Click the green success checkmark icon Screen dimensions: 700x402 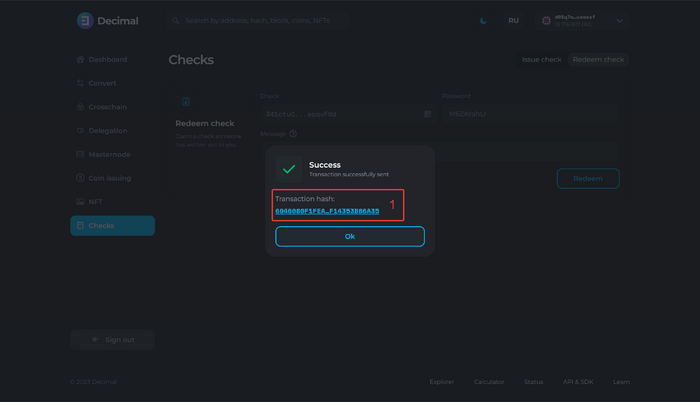point(289,169)
